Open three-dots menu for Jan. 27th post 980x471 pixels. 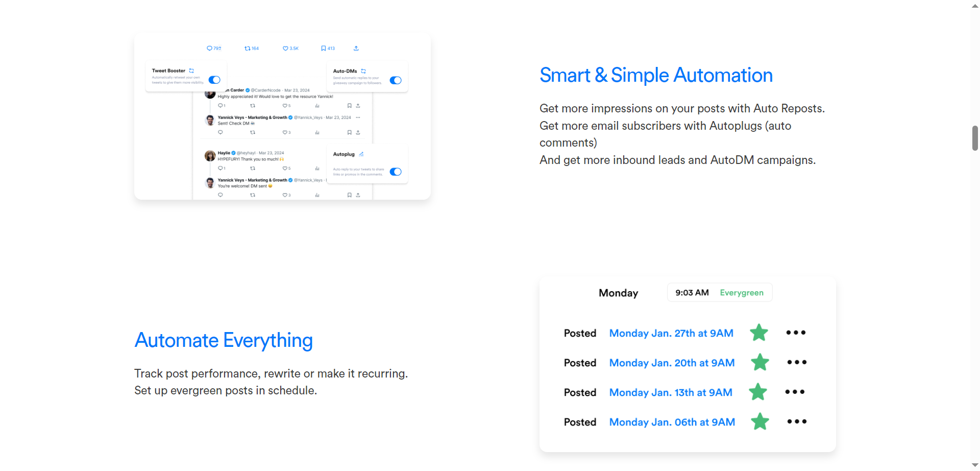[x=796, y=333]
